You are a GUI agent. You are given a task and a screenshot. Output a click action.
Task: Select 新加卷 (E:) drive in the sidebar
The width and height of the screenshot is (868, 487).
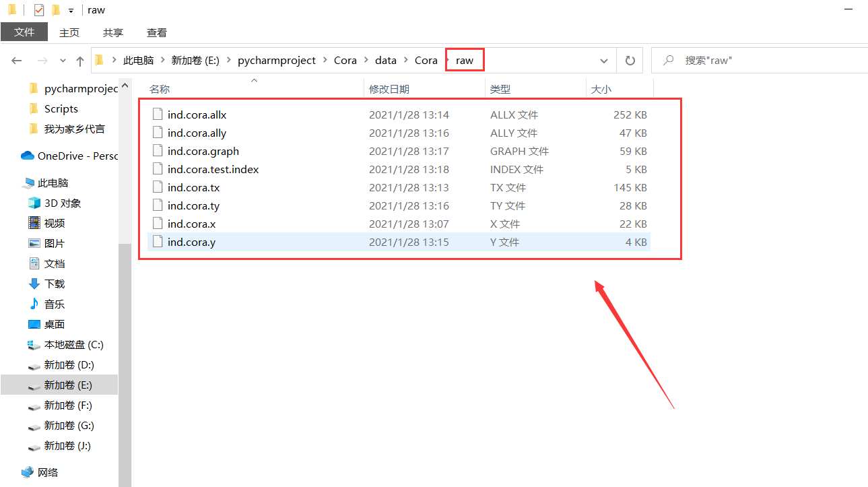click(68, 385)
